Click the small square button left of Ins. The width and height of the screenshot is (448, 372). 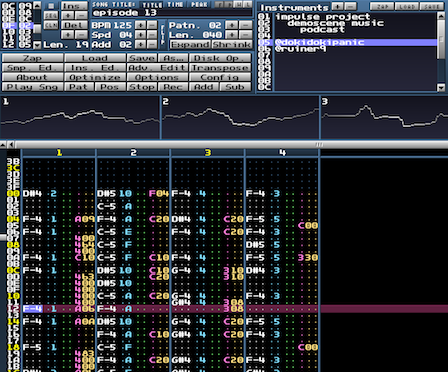pos(51,6)
